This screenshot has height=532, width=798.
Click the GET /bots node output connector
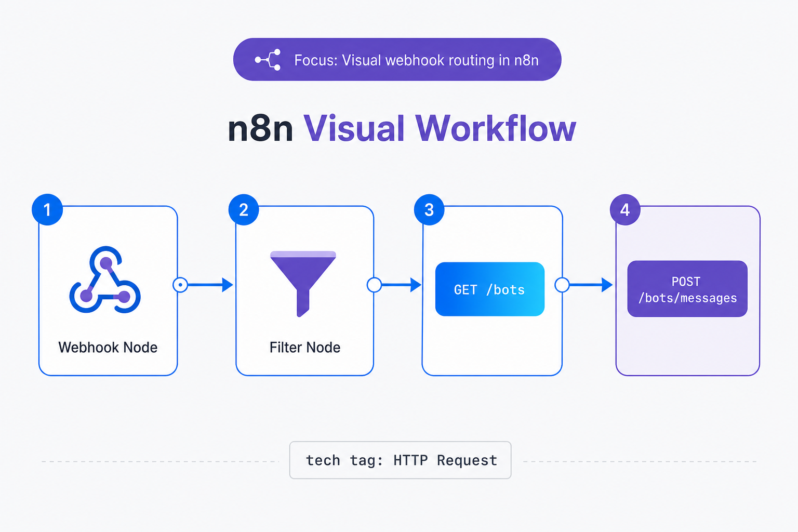(562, 285)
